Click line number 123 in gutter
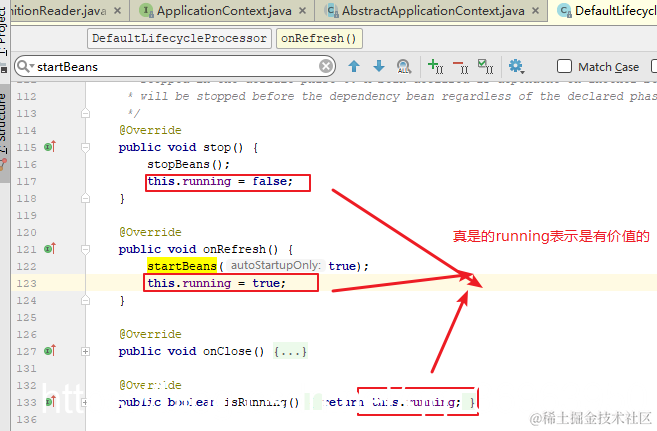 coord(26,284)
